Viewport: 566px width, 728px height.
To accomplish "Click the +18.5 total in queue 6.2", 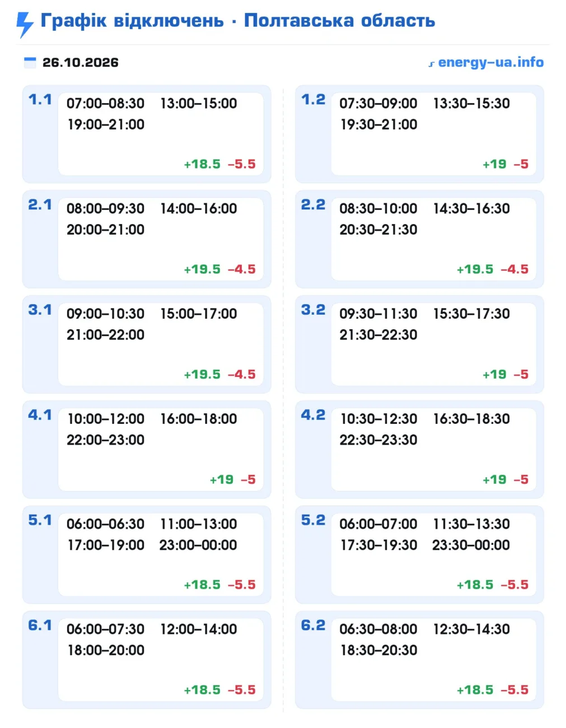I will [x=475, y=690].
